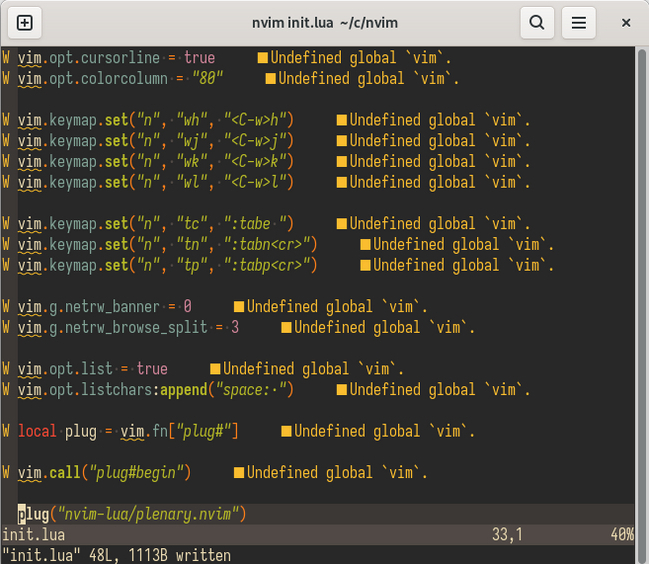Click the W sign beside the "tc" keymap line

6,224
